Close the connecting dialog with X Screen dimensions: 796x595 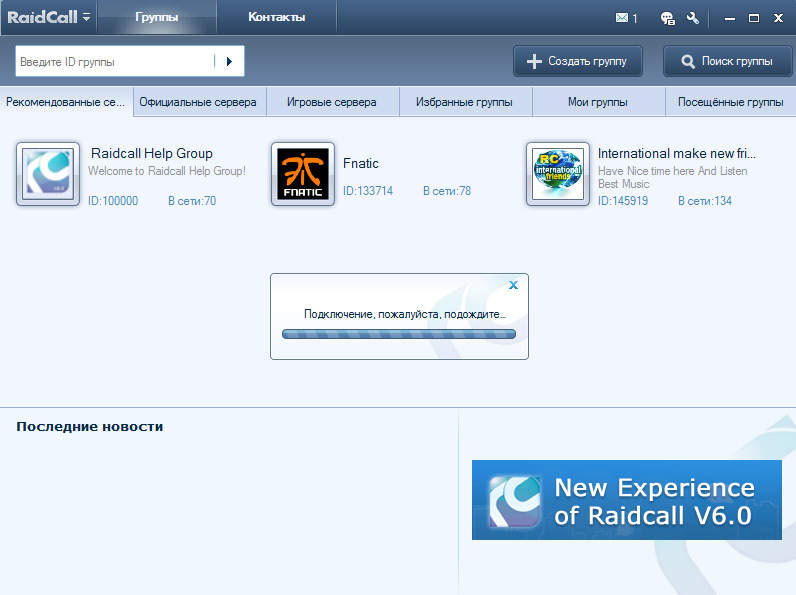[514, 285]
